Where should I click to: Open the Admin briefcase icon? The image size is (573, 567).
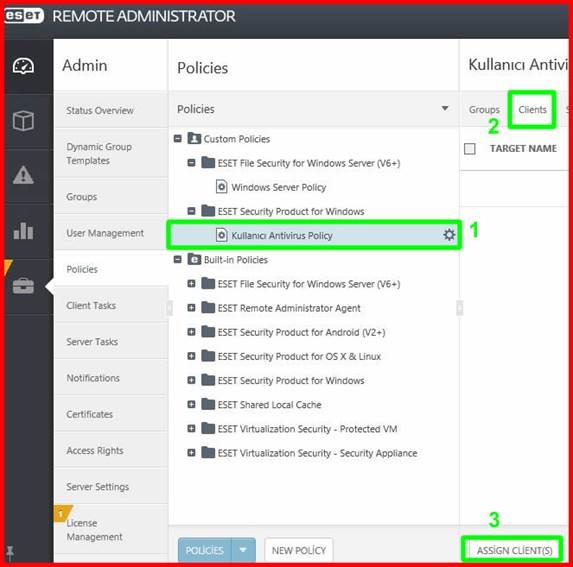[x=23, y=286]
